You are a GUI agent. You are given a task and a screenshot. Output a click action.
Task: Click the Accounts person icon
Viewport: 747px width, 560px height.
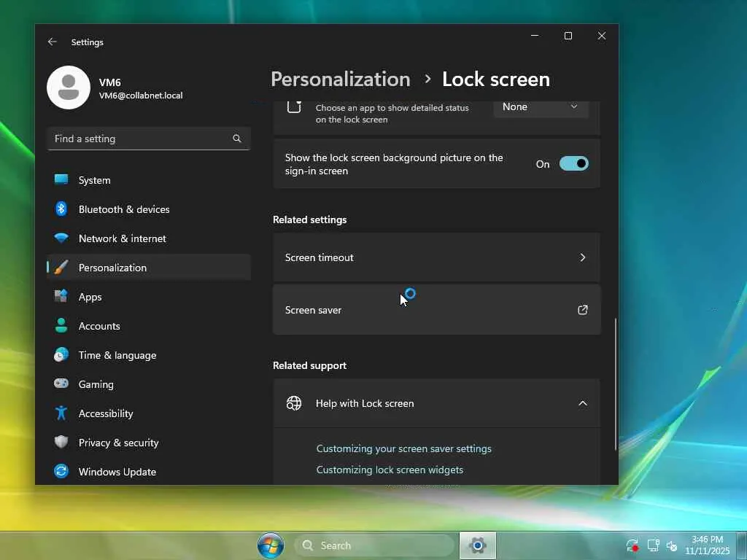(61, 325)
